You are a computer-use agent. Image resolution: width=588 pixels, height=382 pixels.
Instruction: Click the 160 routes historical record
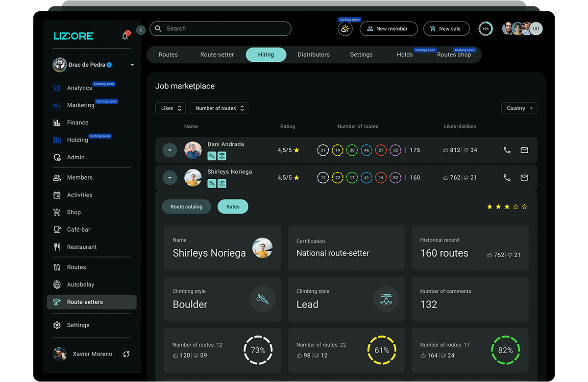click(x=444, y=253)
